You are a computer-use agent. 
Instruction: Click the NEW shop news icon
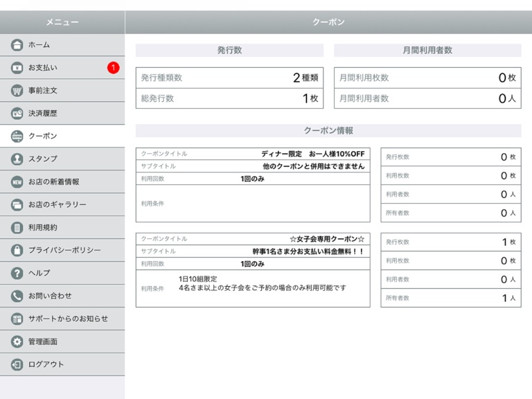tap(17, 182)
